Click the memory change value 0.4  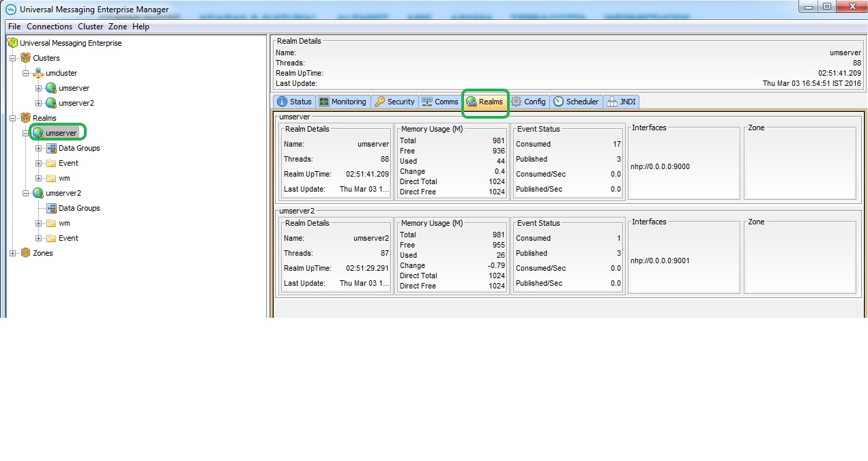tap(500, 171)
